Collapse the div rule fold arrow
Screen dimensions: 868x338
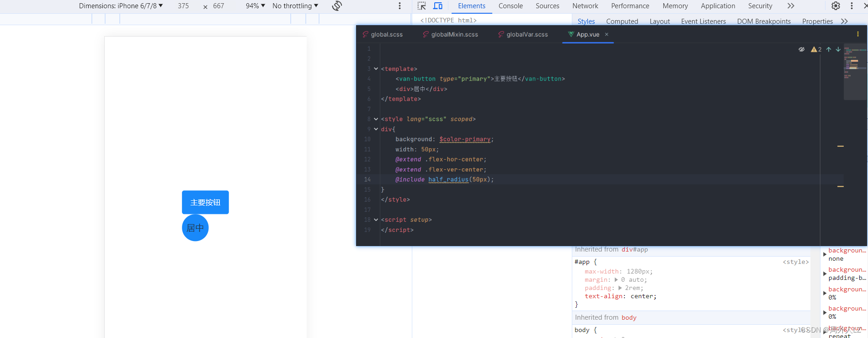(376, 129)
